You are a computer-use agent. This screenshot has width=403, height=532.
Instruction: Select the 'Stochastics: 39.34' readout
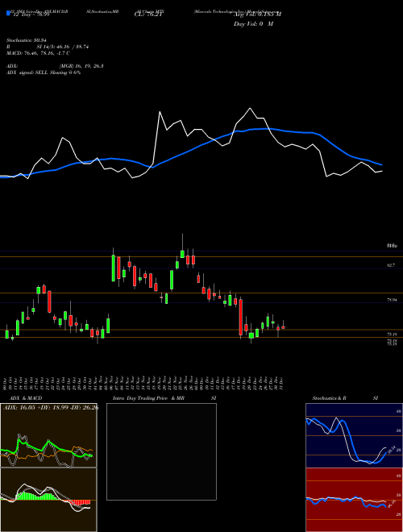(26, 40)
